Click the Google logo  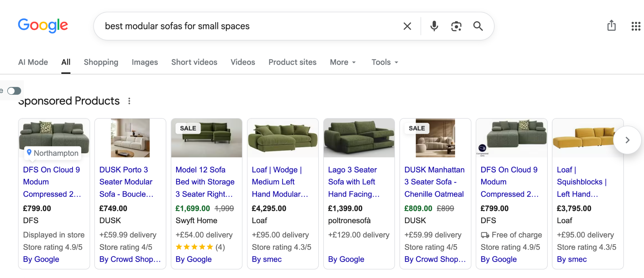(43, 25)
